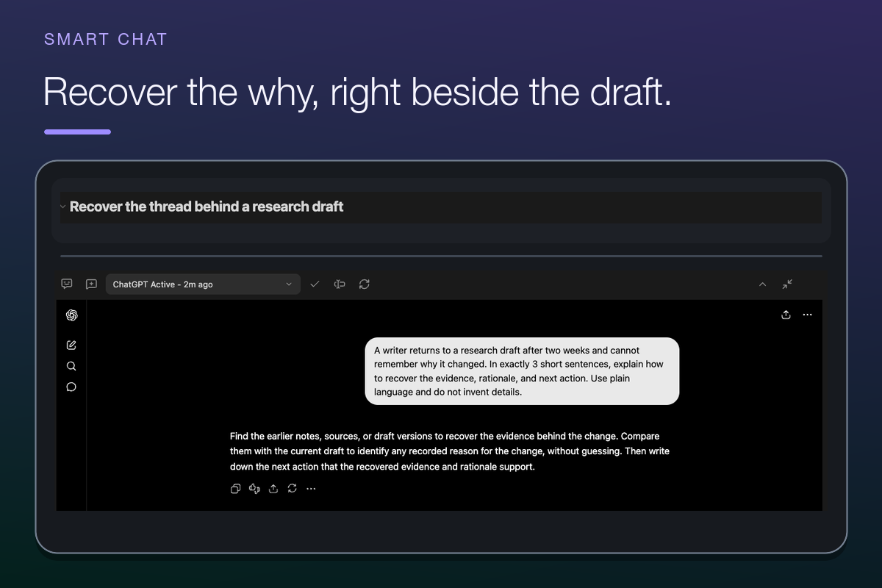882x588 pixels.
Task: Share the response using the icon below it
Action: click(x=273, y=488)
